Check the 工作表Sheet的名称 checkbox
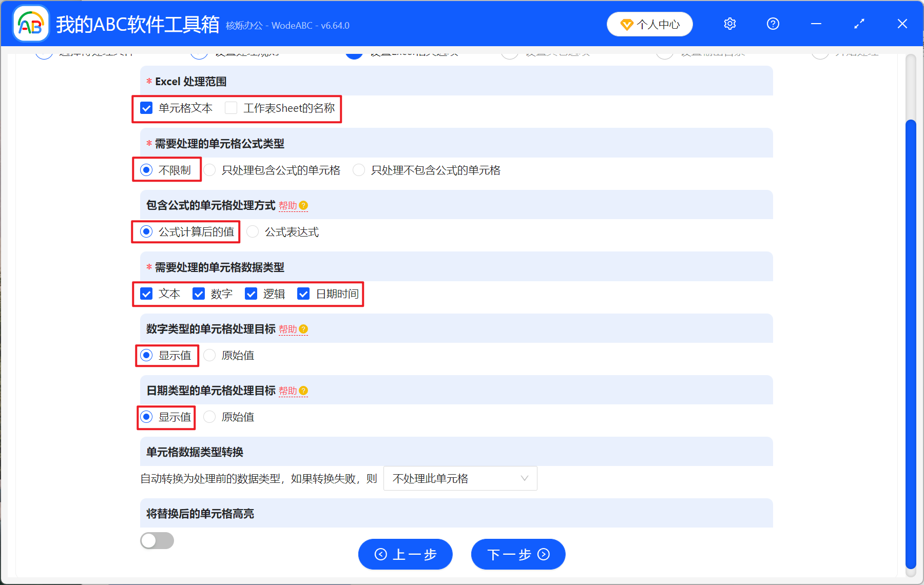 click(231, 108)
